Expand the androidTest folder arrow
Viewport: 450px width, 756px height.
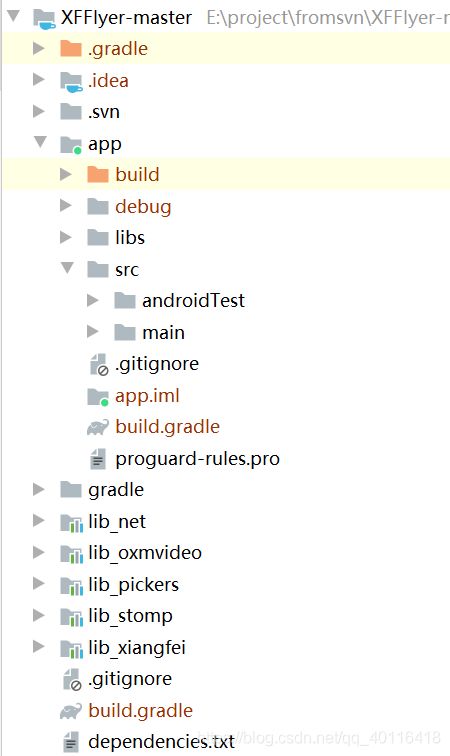(93, 301)
